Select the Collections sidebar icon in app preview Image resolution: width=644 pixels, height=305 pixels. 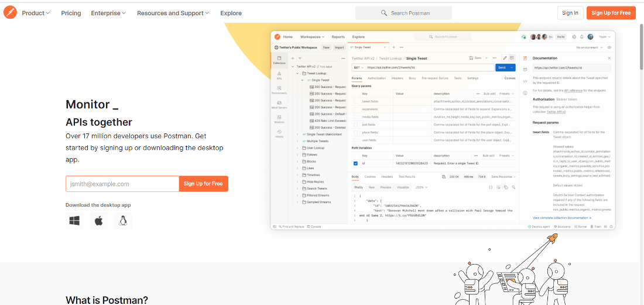pyautogui.click(x=279, y=60)
